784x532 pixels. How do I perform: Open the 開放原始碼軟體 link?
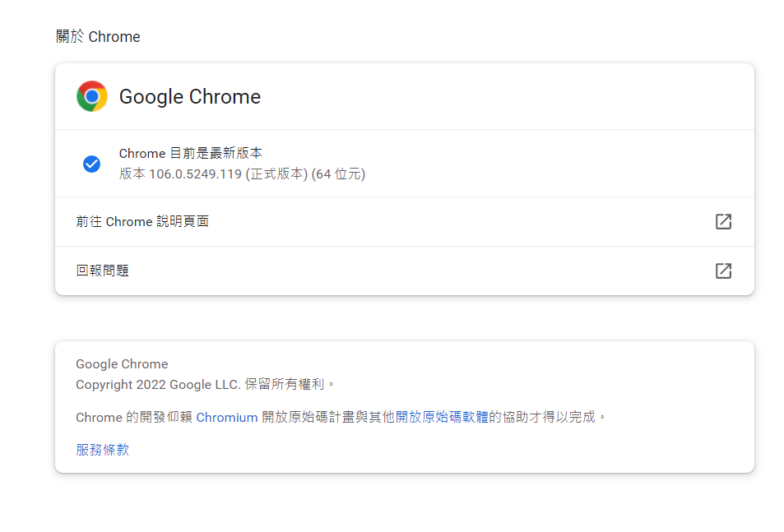pos(442,417)
